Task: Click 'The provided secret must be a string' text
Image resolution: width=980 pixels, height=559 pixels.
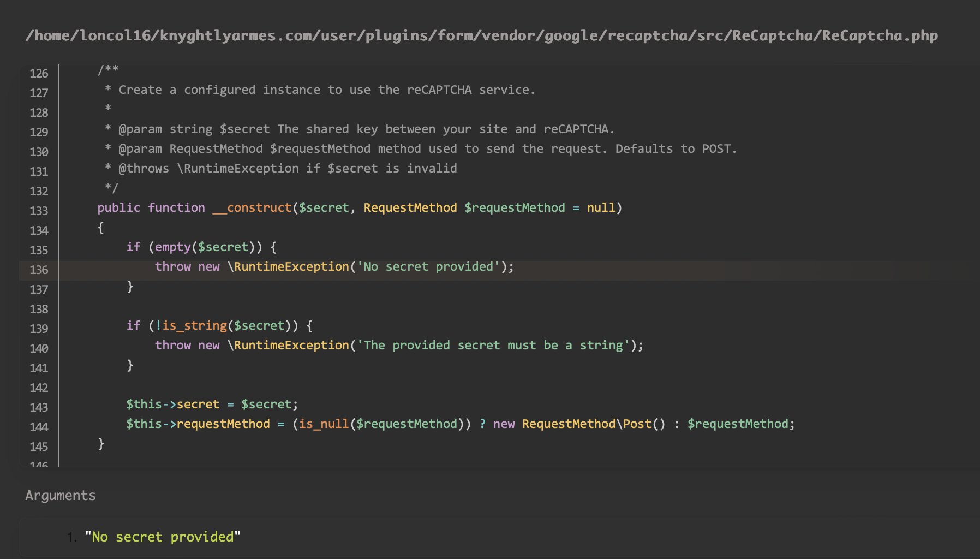Action: coord(493,346)
